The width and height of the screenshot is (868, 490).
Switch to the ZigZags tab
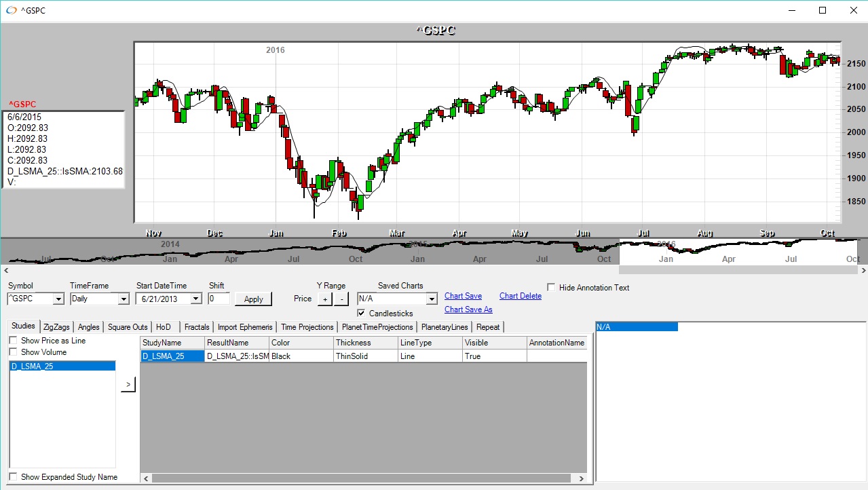pos(56,327)
